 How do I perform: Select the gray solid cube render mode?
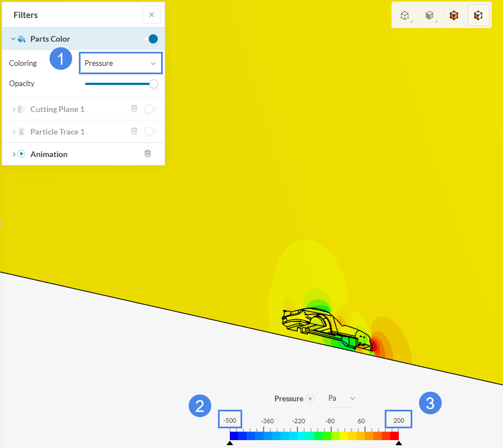click(429, 16)
